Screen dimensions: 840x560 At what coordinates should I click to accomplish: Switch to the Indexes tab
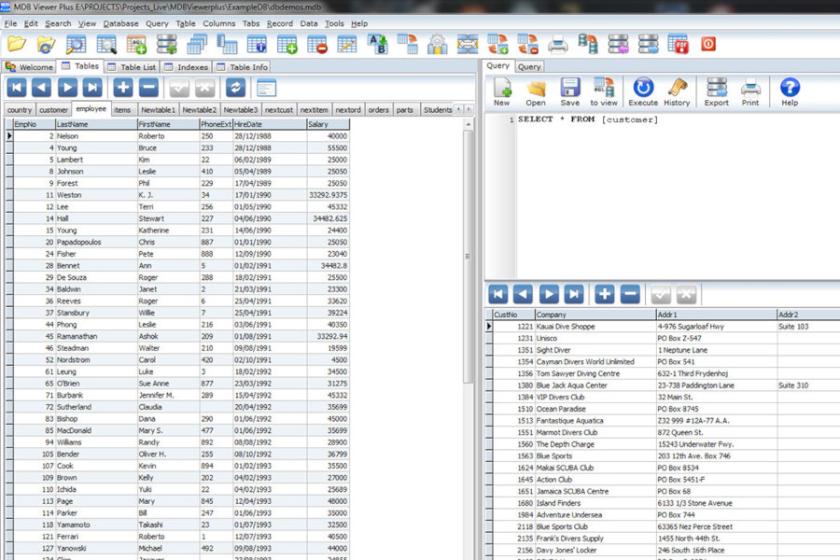click(x=186, y=67)
